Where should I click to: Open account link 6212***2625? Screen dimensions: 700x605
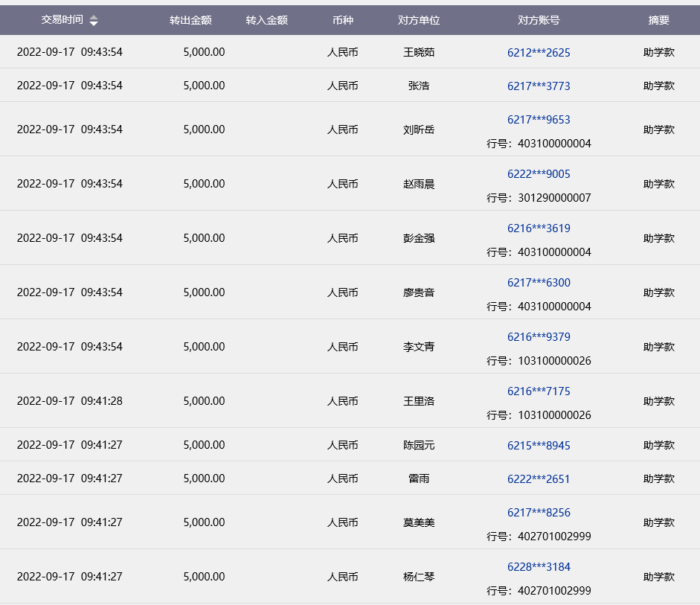(539, 53)
